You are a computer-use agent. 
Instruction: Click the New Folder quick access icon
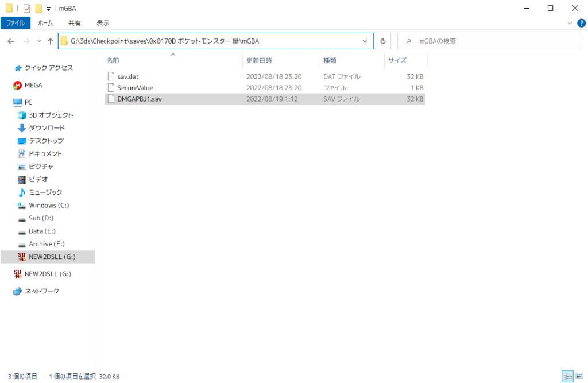click(x=38, y=8)
